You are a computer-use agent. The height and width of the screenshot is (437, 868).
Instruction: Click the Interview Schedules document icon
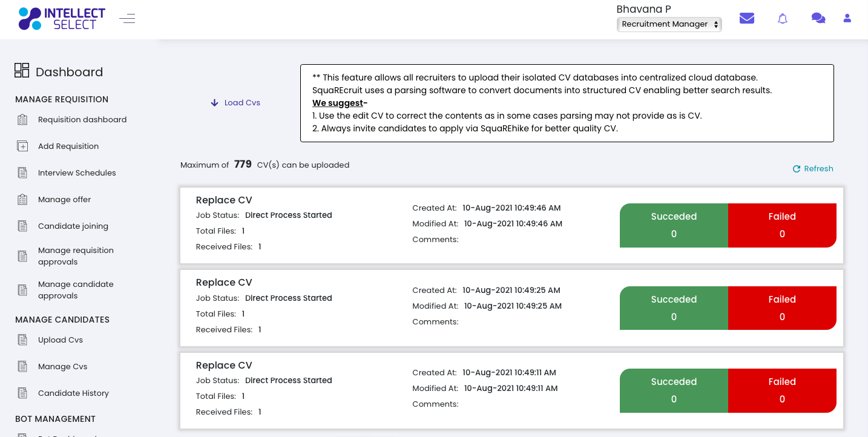22,172
